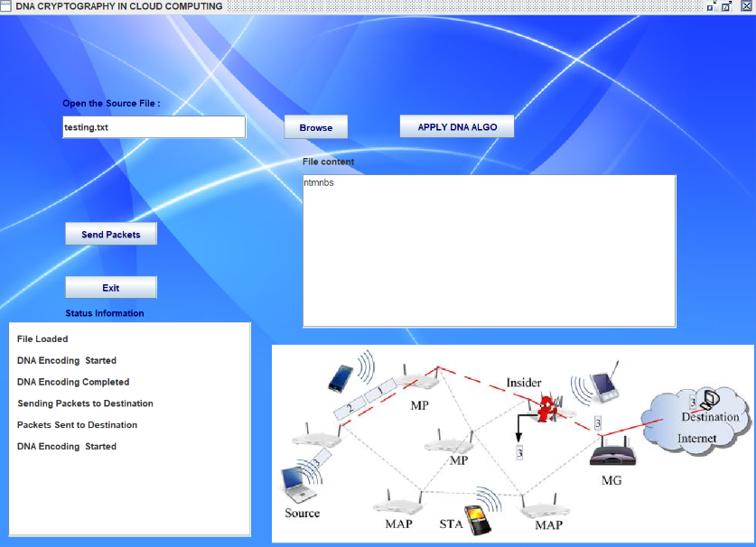Click the Internet cloud shape
Viewport: 756px width, 547px height.
click(695, 424)
